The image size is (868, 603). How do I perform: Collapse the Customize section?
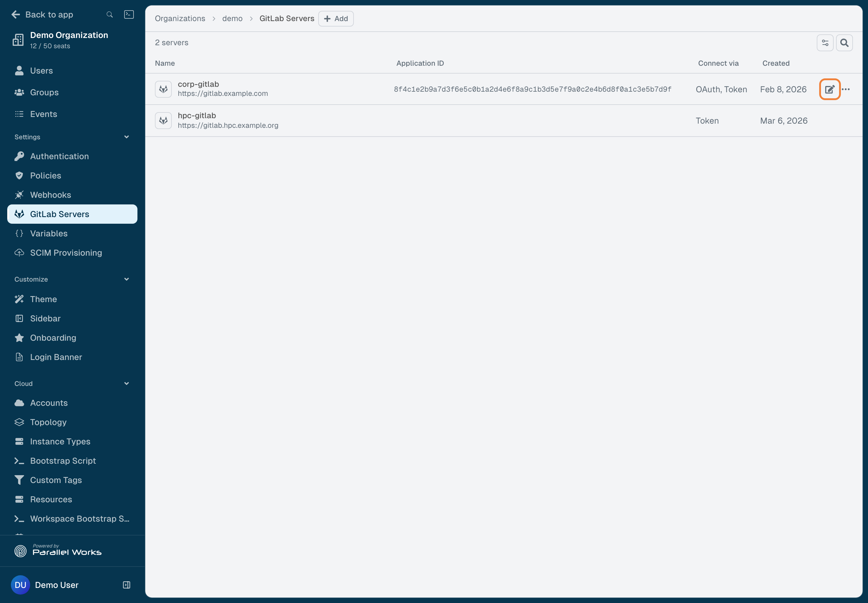(x=127, y=279)
